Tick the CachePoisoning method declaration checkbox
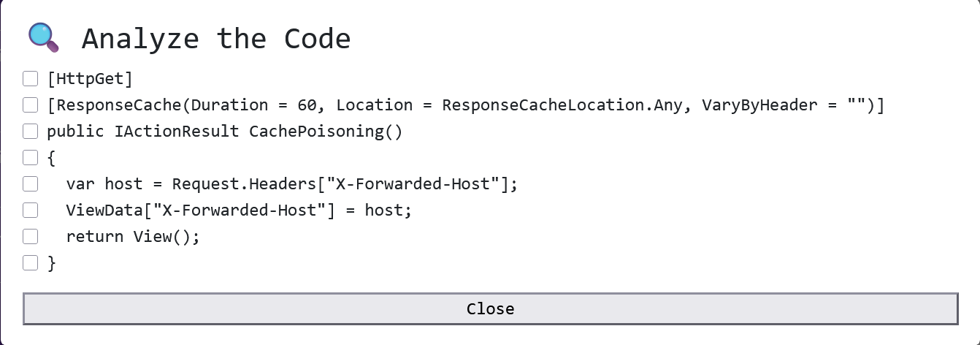This screenshot has width=980, height=345. coord(30,132)
